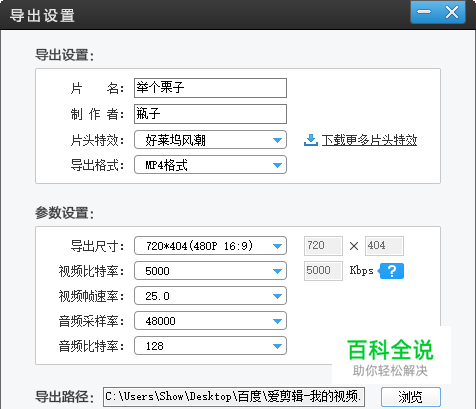
Task: Click the 导出路径 path field
Action: pos(234,397)
